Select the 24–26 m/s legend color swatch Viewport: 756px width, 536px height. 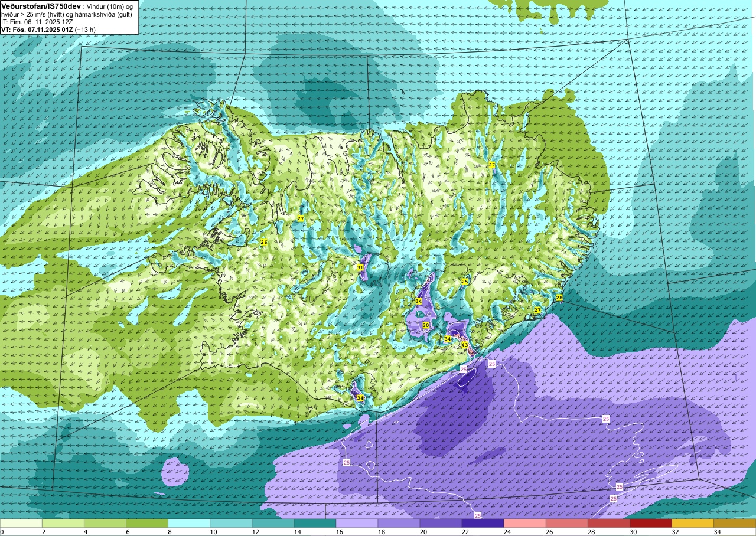coord(524,523)
